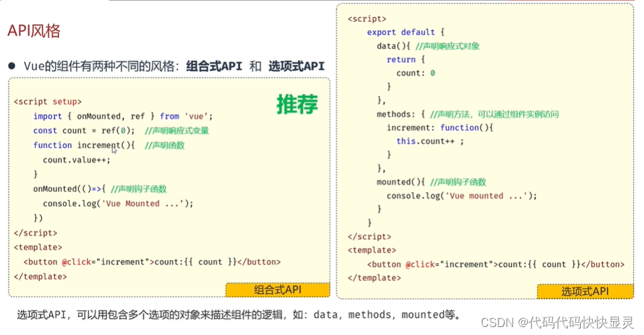
Task: Click the 'export default {' line
Action: point(406,33)
